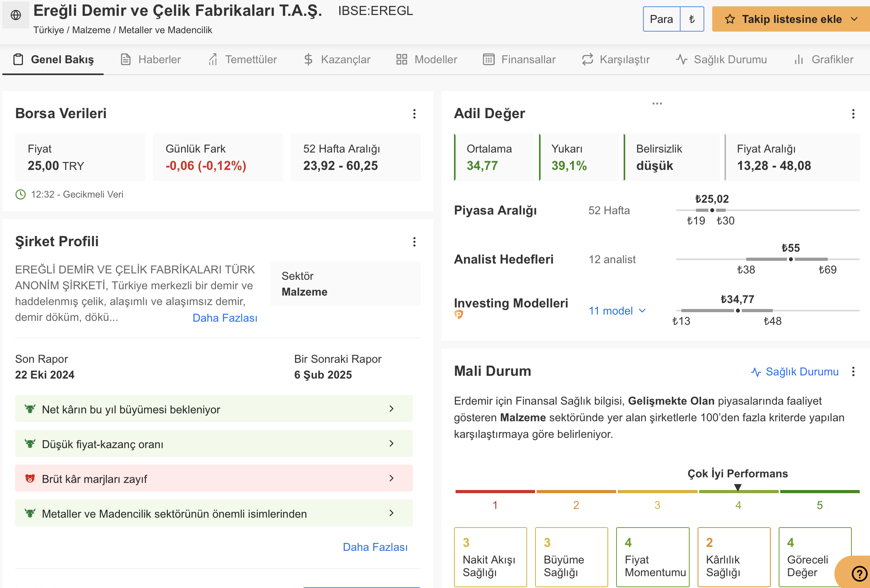Expand Düşük fiyat-kazanç oranı row
The width and height of the screenshot is (870, 588).
tap(214, 444)
